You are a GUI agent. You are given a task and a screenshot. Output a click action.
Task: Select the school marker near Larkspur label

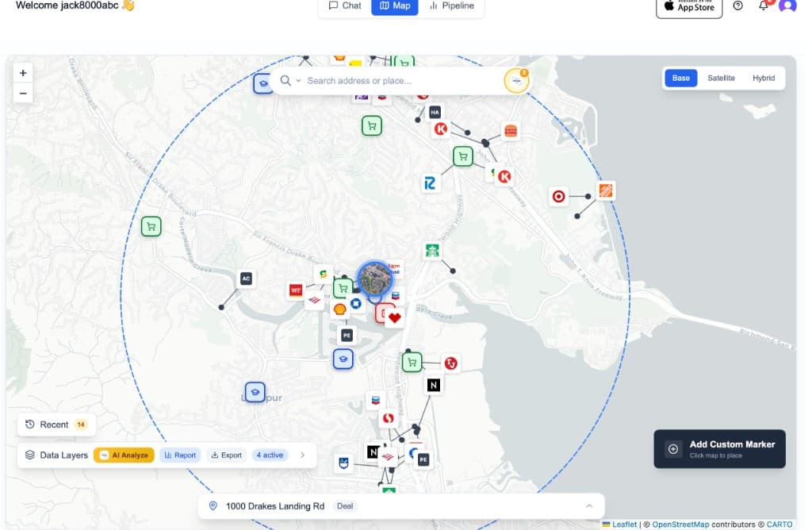255,392
